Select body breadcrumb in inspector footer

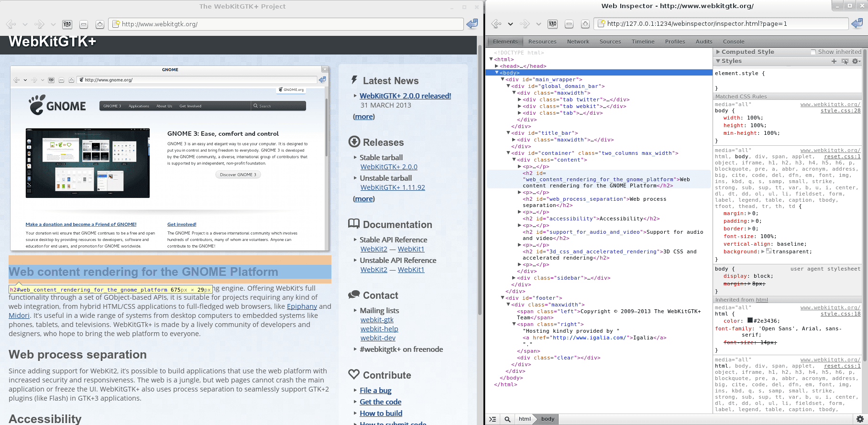548,419
